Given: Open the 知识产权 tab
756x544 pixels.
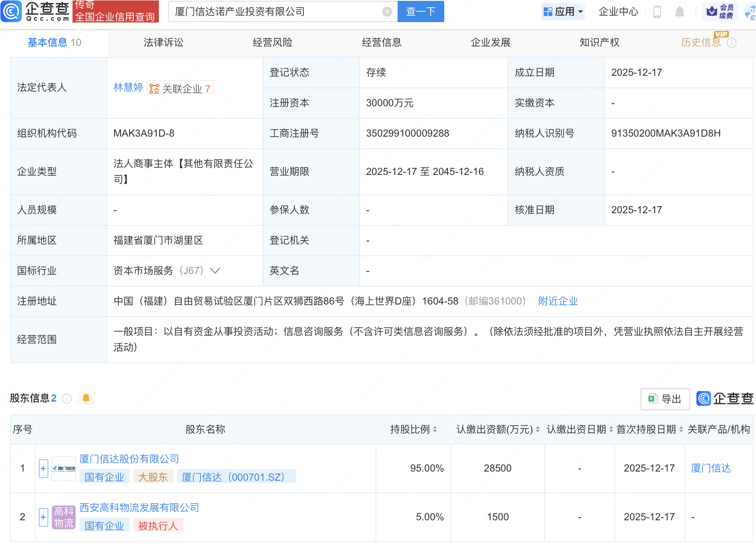Looking at the screenshot, I should [599, 42].
